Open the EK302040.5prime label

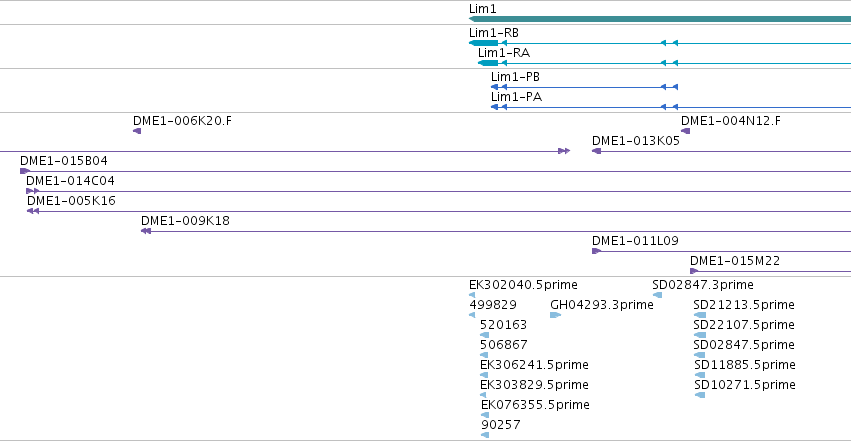coord(523,285)
